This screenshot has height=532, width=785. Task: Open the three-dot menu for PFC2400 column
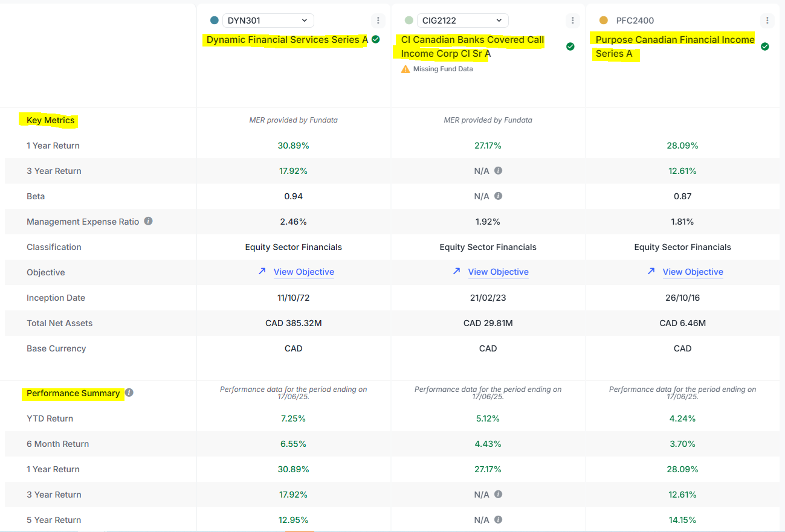click(x=767, y=21)
